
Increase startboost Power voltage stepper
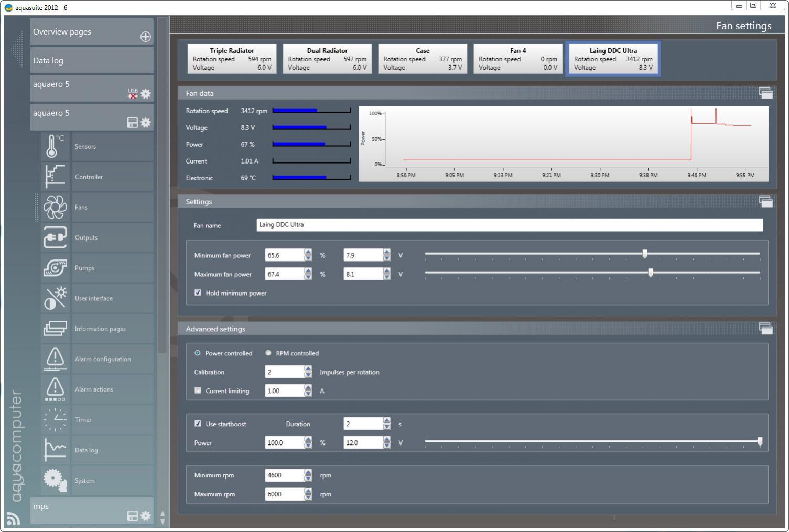click(387, 440)
